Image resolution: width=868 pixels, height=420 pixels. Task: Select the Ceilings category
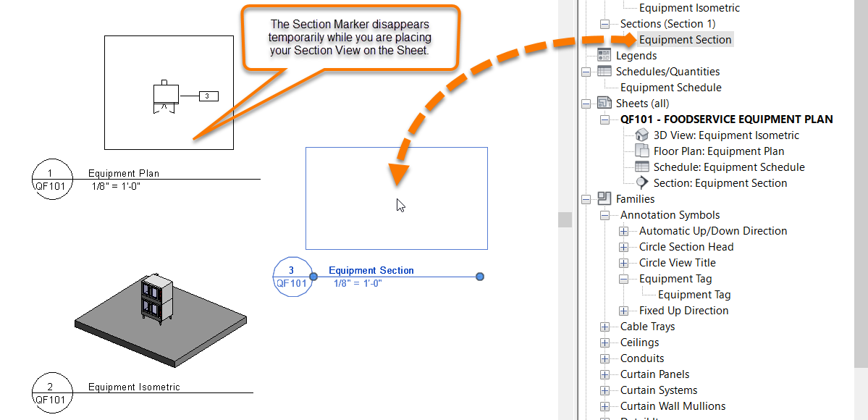click(x=639, y=342)
